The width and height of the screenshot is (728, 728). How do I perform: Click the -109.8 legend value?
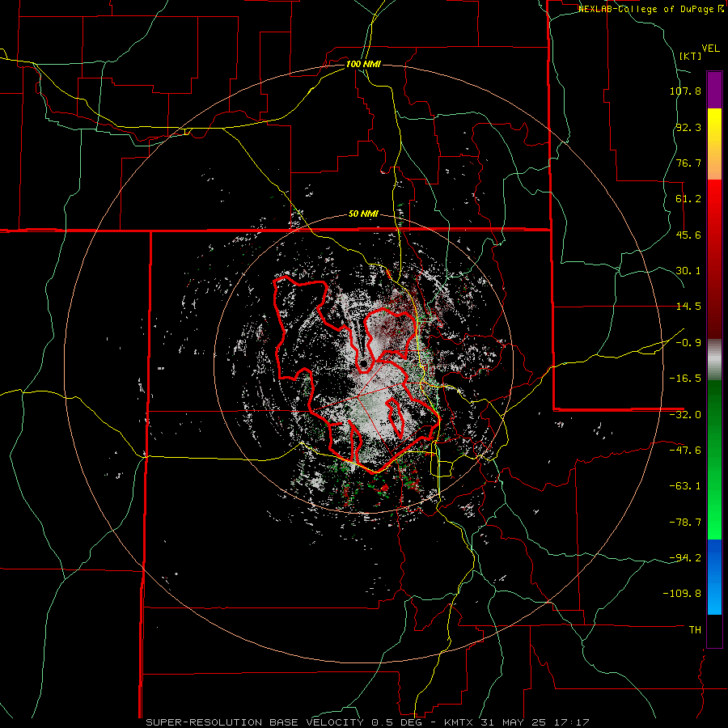tap(682, 594)
